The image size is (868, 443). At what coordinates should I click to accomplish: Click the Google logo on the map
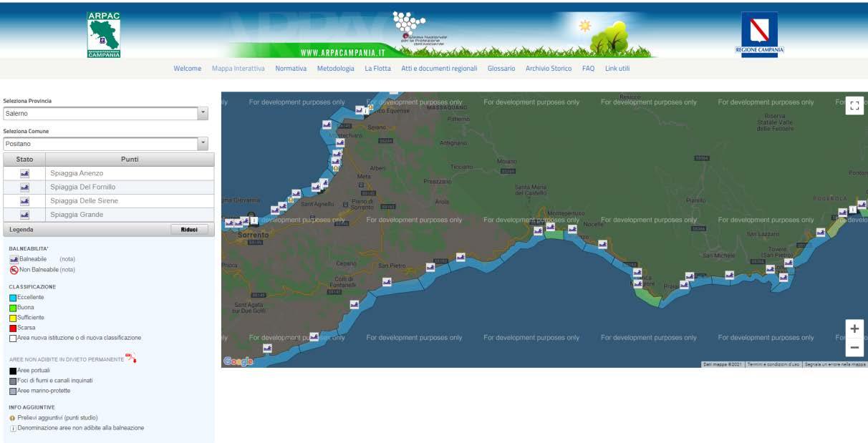238,361
